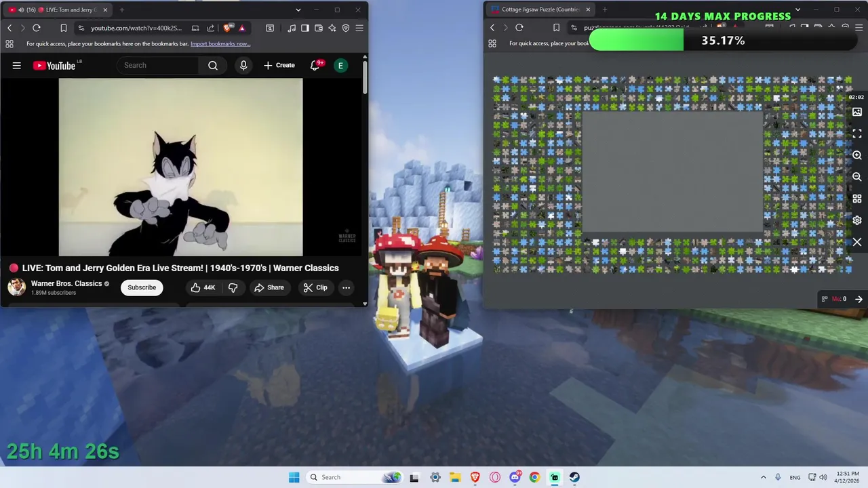Click the Clip button under the video
This screenshot has width=868, height=488.
315,287
